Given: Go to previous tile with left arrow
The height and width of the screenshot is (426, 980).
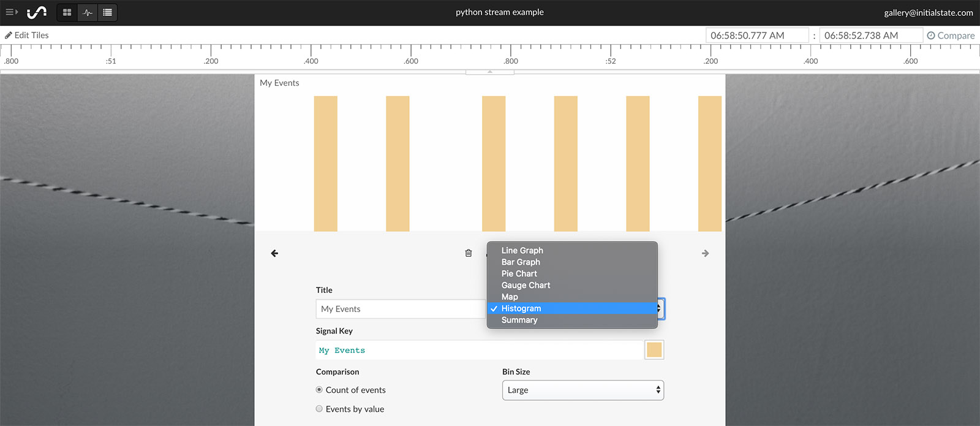Looking at the screenshot, I should tap(274, 253).
